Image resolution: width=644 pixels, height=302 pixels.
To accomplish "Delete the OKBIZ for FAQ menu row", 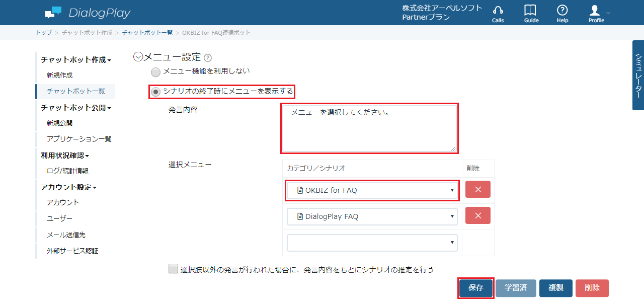I will coord(477,189).
